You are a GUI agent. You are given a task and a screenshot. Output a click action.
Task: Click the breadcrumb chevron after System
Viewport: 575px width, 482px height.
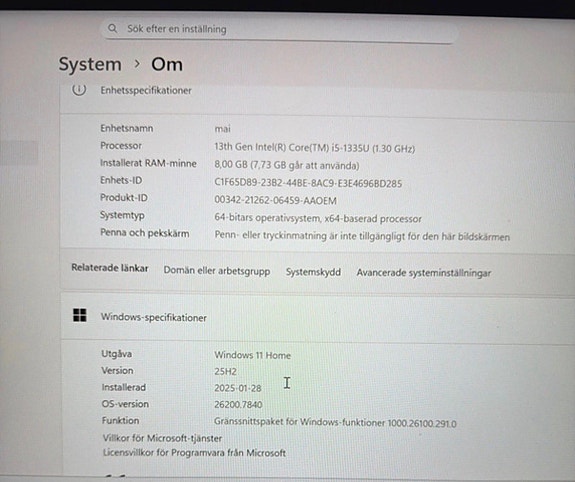coord(137,64)
